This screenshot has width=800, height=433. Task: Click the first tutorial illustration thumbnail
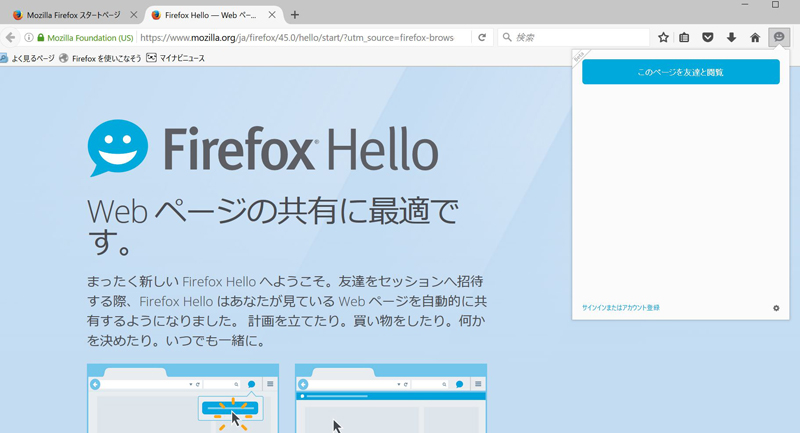(183, 398)
